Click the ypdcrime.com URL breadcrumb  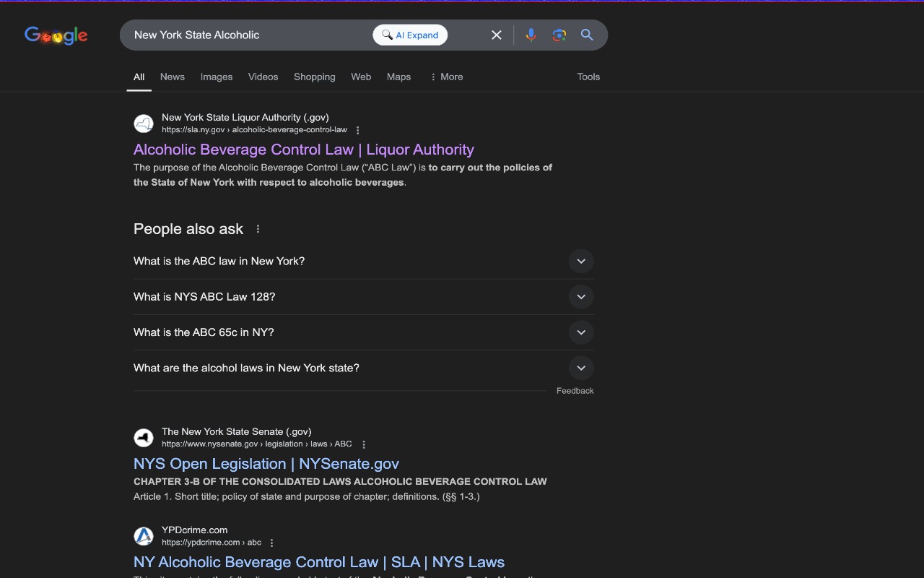point(212,543)
